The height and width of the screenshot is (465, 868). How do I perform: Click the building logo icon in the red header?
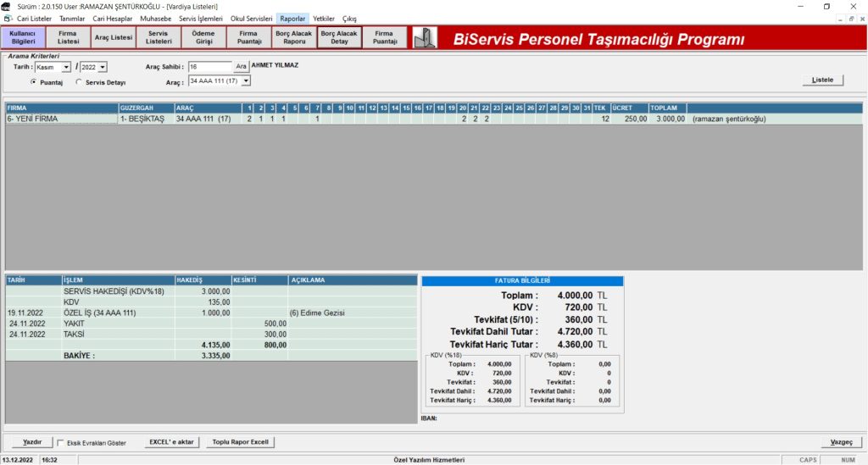coord(425,38)
